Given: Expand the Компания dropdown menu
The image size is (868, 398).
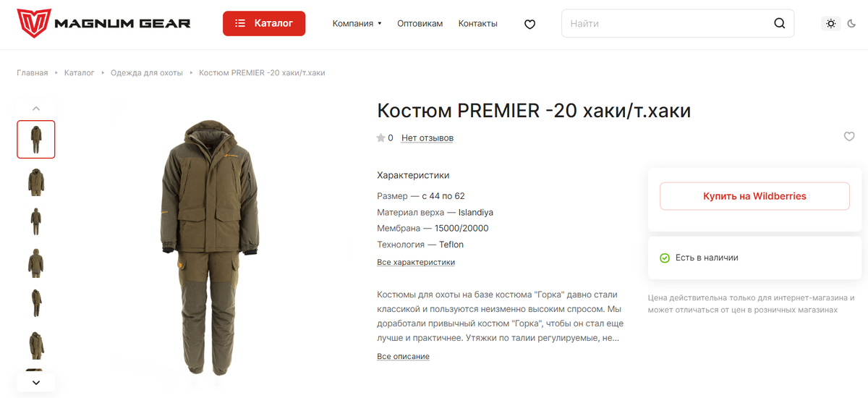Looking at the screenshot, I should pyautogui.click(x=357, y=23).
